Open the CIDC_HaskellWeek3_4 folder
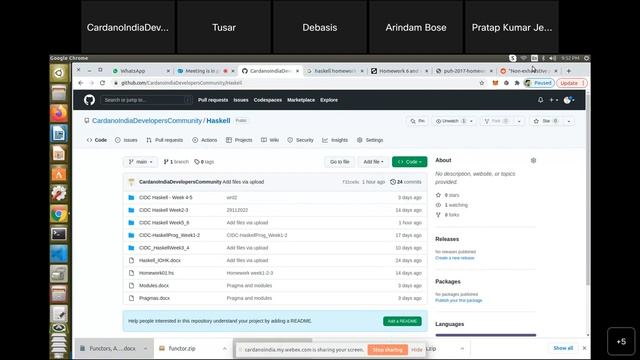640x360 pixels. 164,248
